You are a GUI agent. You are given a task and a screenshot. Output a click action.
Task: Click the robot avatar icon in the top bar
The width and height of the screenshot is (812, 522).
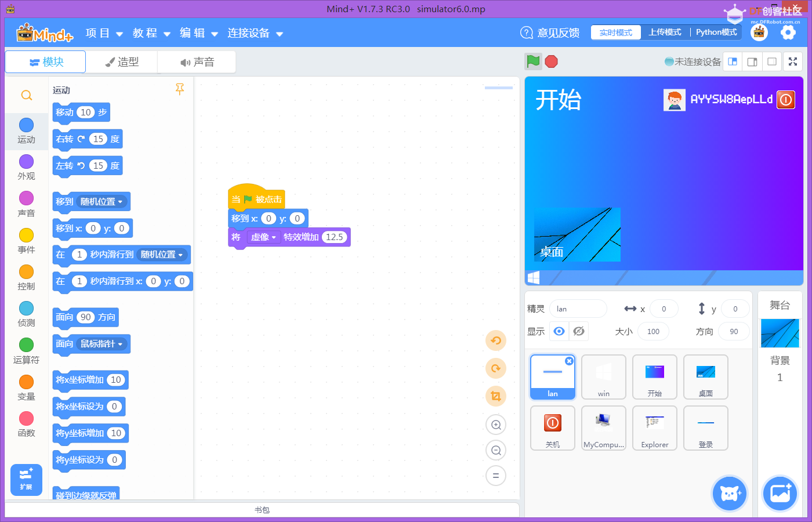759,32
